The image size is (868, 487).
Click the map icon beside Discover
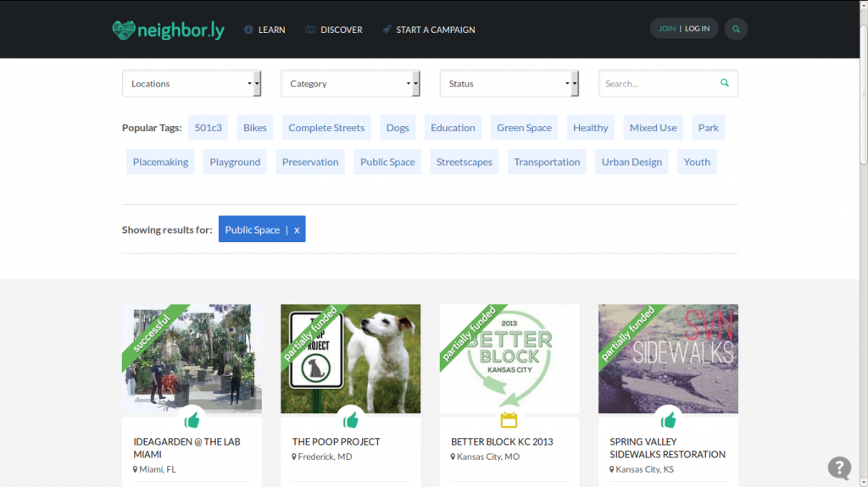pos(310,30)
